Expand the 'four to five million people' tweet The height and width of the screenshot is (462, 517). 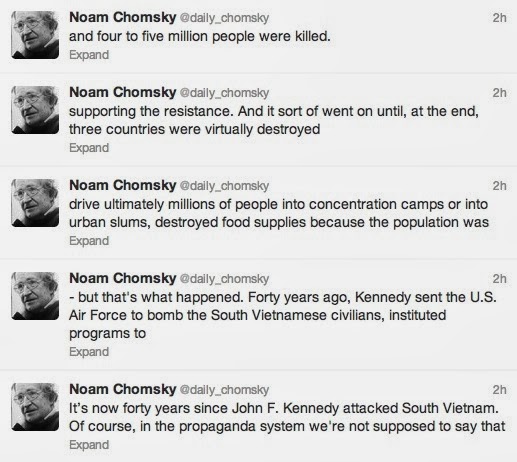[89, 55]
